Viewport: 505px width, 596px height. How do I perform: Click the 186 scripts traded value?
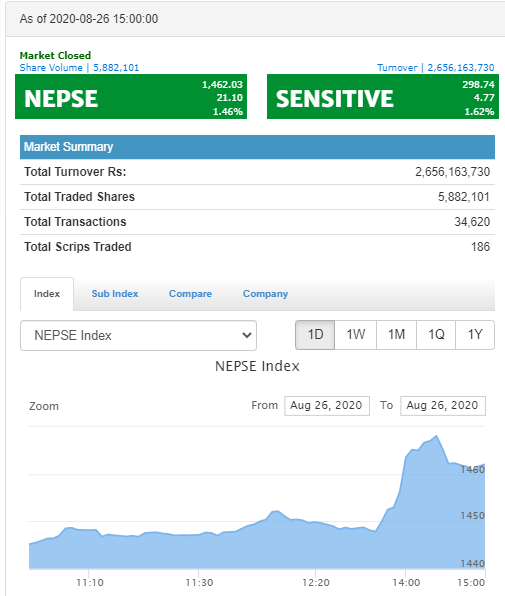coord(480,247)
